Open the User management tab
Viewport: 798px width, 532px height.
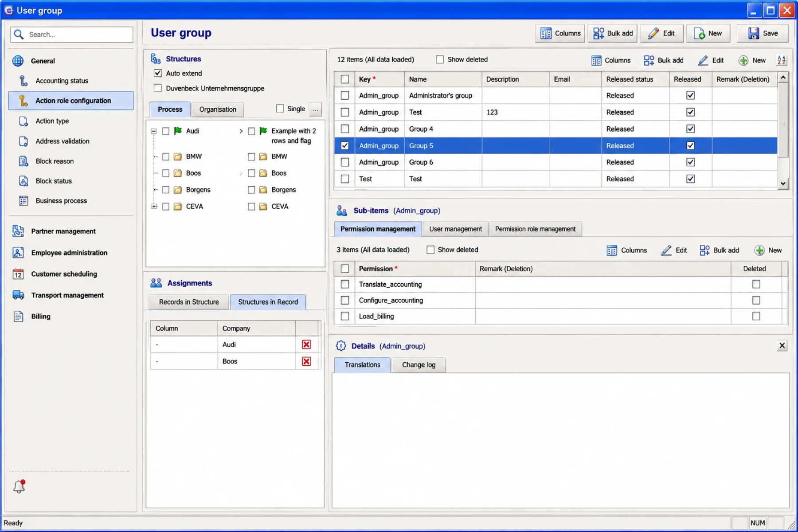[x=455, y=229]
